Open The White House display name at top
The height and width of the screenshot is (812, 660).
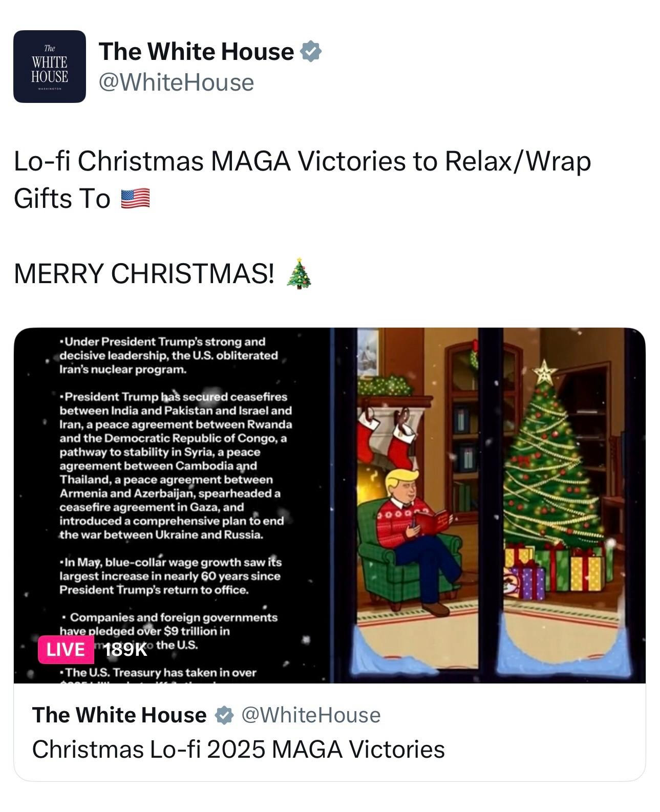coord(197,52)
